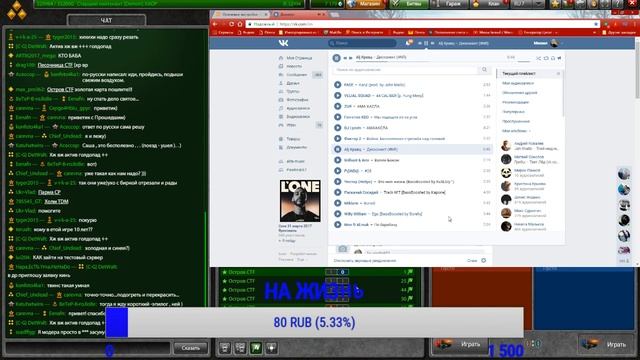Click the gold star icon in game bar
The width and height of the screenshot is (640, 360).
(556, 4)
